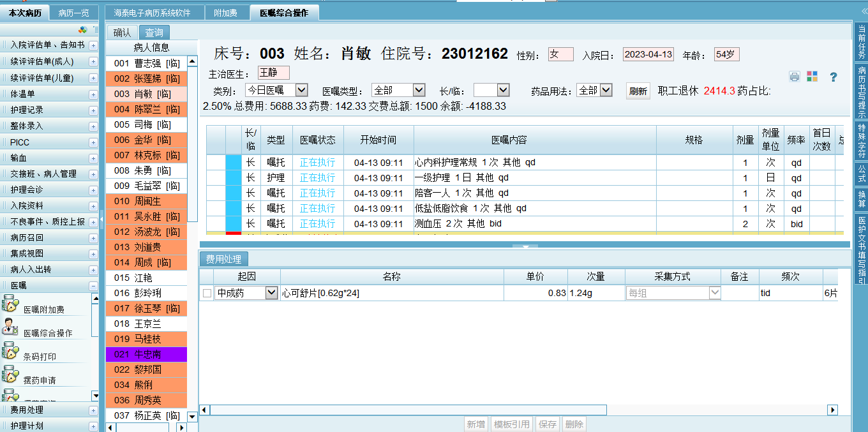Open 特殊字符 right side panel
The height and width of the screenshot is (432, 868).
pyautogui.click(x=861, y=141)
